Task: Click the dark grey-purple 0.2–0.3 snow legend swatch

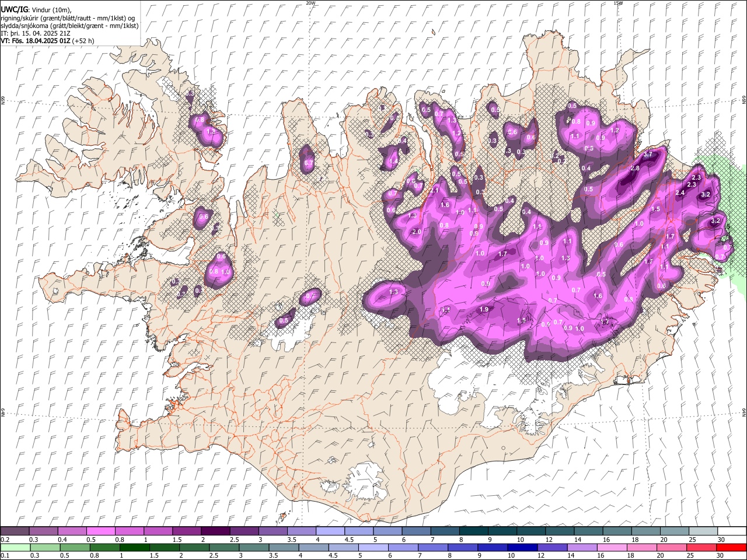Action: click(15, 531)
